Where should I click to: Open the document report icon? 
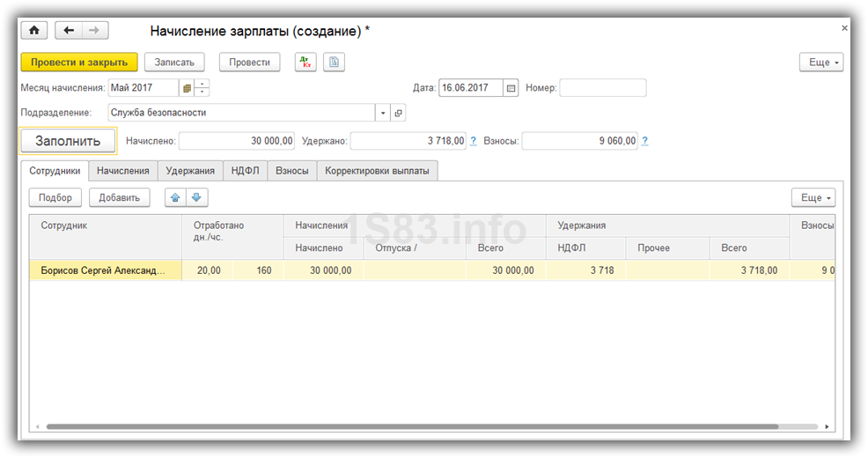click(x=334, y=62)
